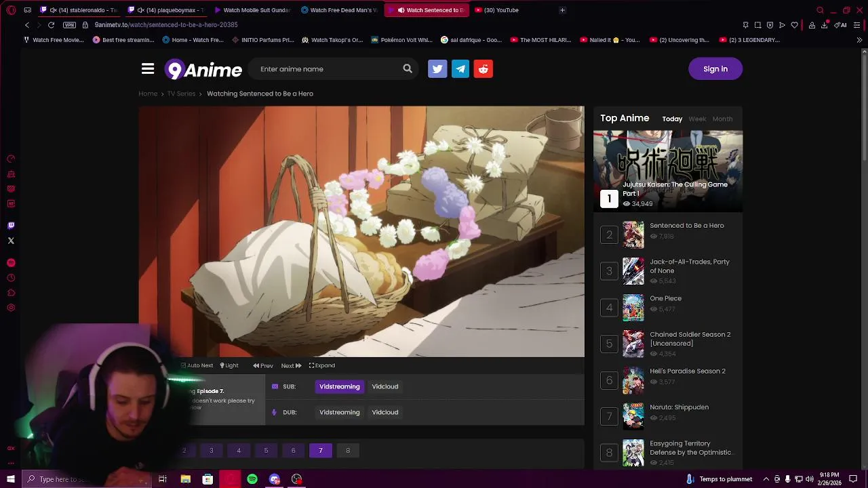Open Home breadcrumb link
This screenshot has width=868, height=488.
148,94
